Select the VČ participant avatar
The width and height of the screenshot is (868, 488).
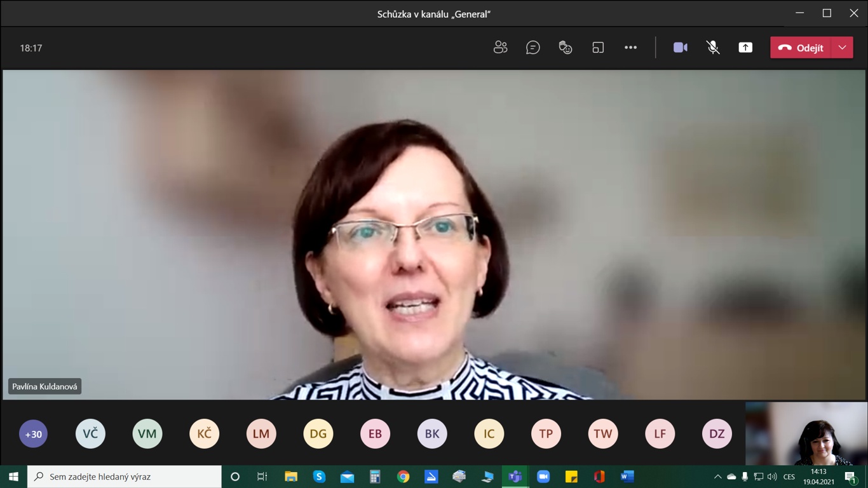(x=90, y=434)
